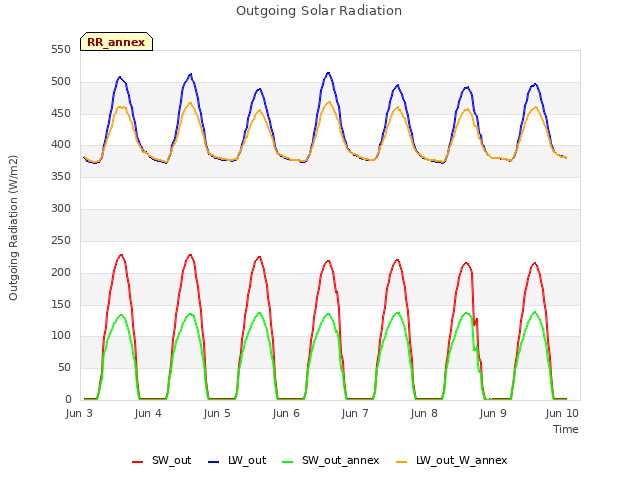
Task: Click the 100 y-axis tick label
Action: tap(61, 336)
